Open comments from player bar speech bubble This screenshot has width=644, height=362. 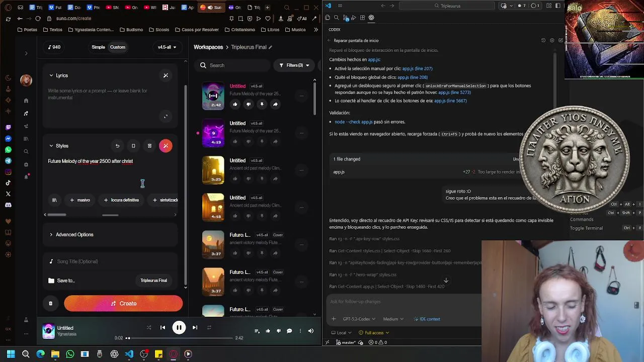point(289,331)
